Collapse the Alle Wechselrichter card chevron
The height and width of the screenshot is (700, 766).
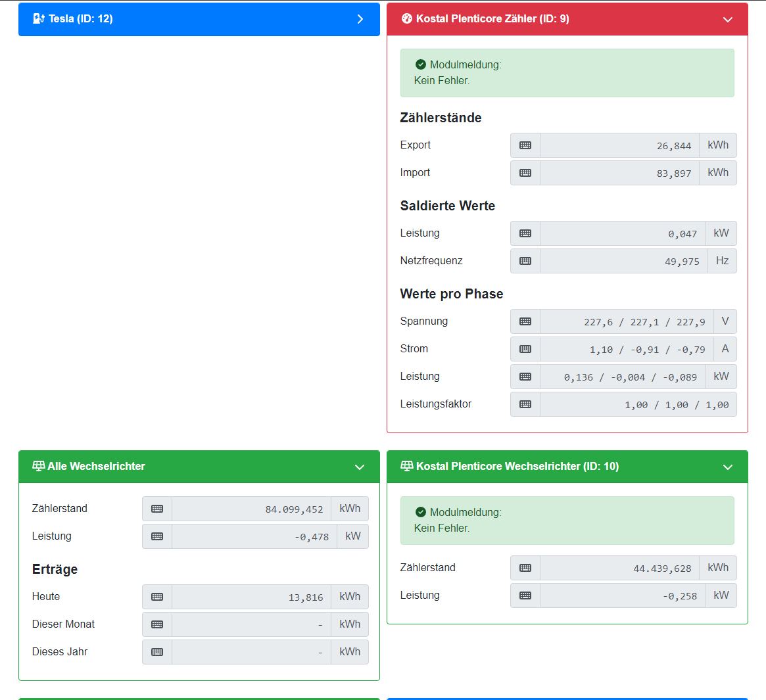[360, 467]
